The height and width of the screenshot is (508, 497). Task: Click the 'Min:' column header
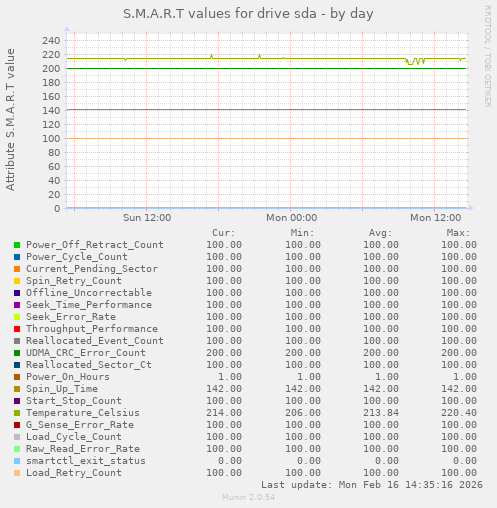pyautogui.click(x=302, y=233)
